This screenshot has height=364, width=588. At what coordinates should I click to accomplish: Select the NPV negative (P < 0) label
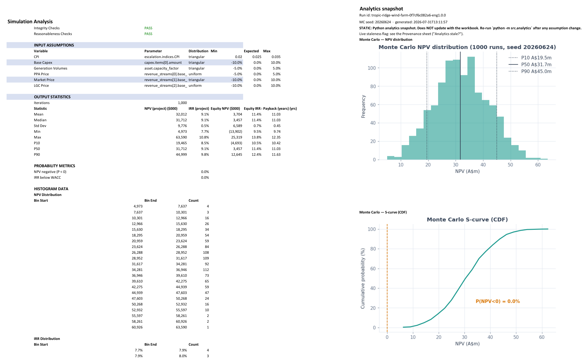point(50,172)
